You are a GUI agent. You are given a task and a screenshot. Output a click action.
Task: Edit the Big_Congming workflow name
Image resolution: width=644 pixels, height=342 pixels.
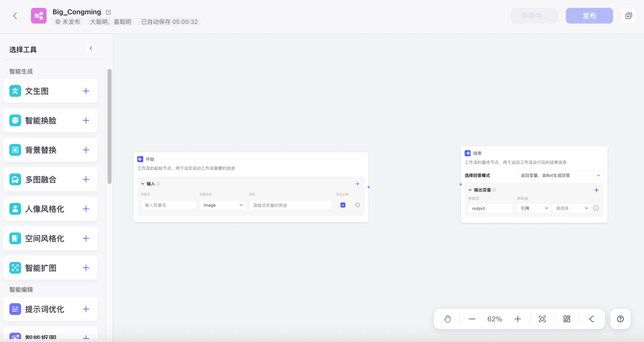click(x=109, y=13)
